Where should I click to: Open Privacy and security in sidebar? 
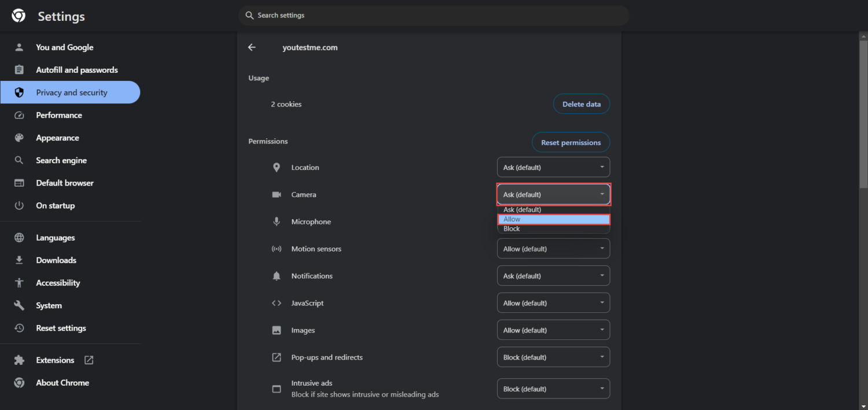[70, 93]
